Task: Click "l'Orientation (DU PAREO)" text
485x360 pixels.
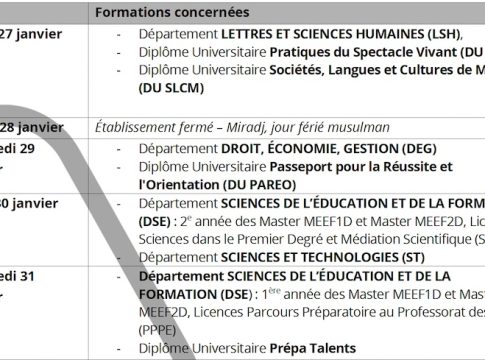Action: pyautogui.click(x=217, y=185)
